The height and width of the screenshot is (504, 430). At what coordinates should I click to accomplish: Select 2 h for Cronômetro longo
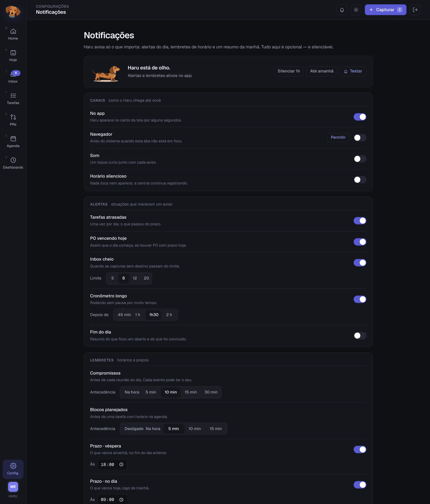pyautogui.click(x=169, y=315)
